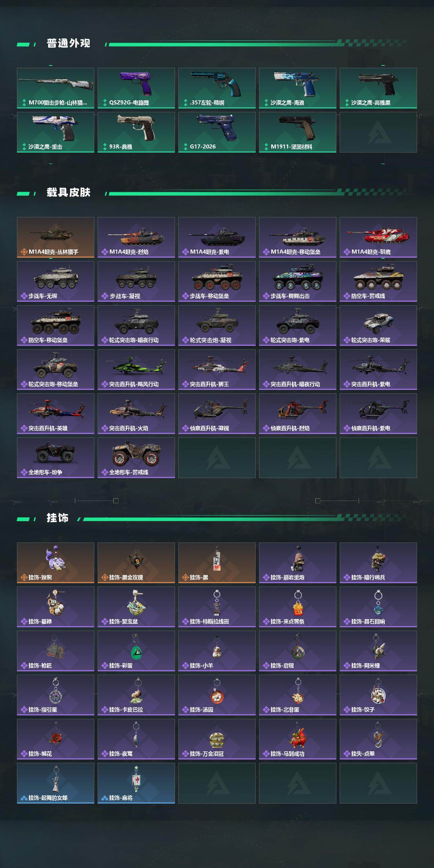Choose the 挂饰-指引星 compass charm

point(56,695)
